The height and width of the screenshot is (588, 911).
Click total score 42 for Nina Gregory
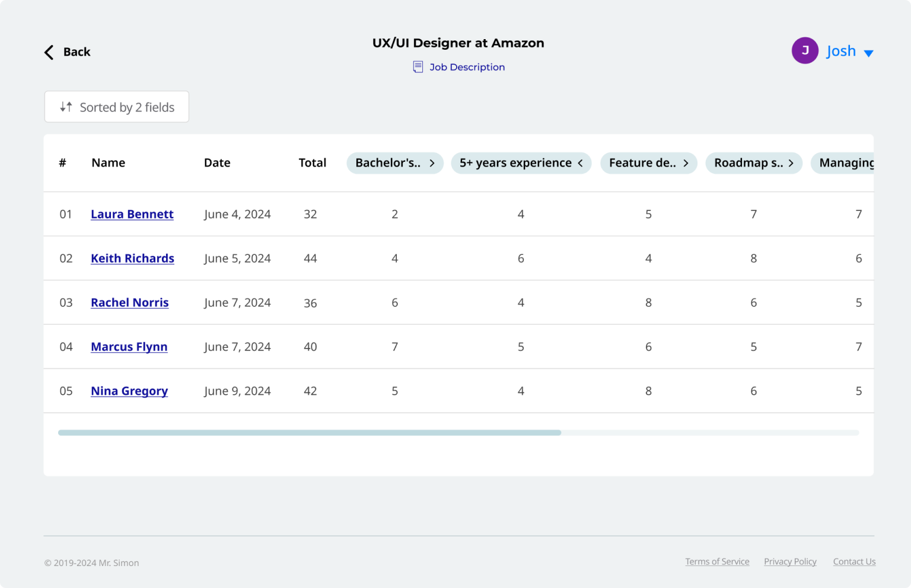[310, 391]
